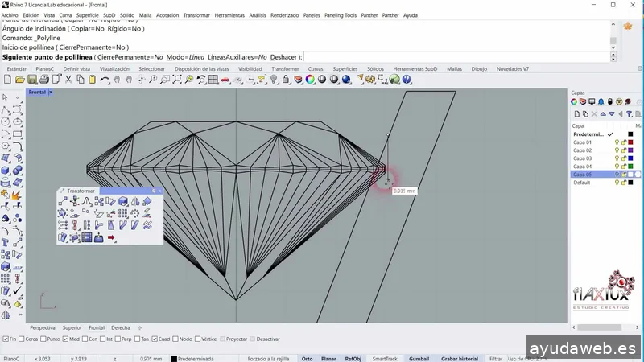Viewport: 644px width, 362px height.
Task: Open Transformar panel gear options
Action: (x=154, y=191)
